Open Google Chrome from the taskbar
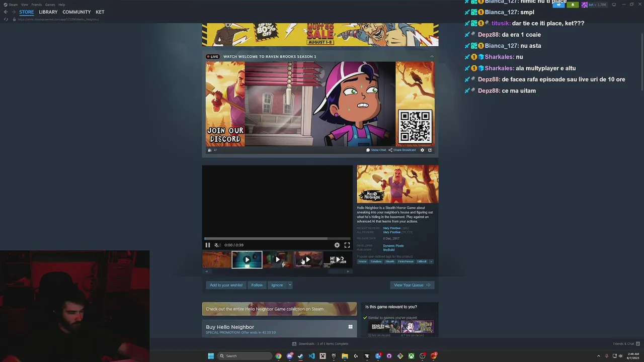Image resolution: width=644 pixels, height=362 pixels. [x=278, y=356]
